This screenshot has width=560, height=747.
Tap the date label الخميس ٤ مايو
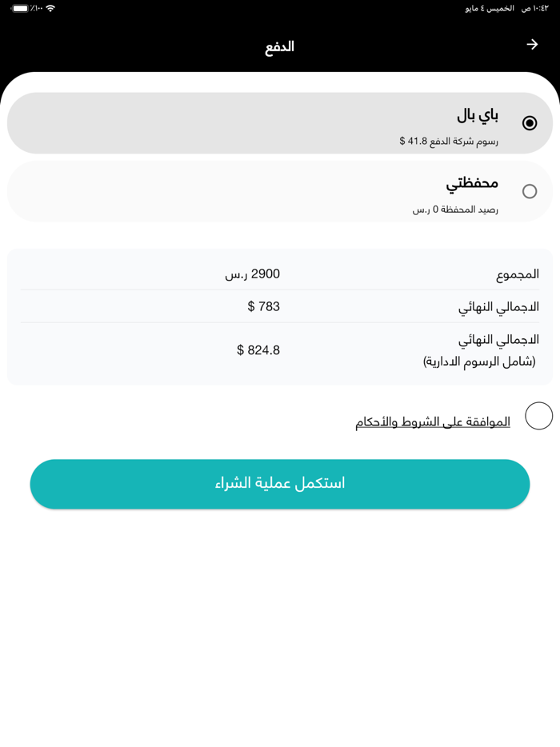(490, 10)
